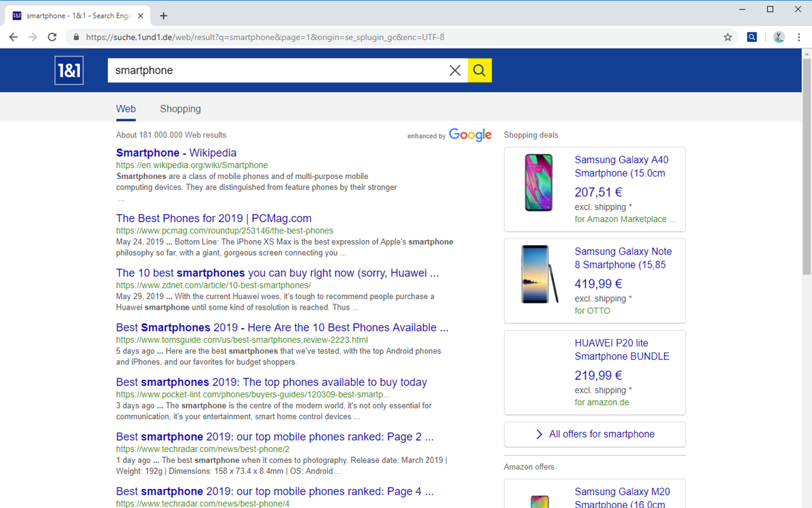Open the search extension icon in toolbar
Viewport: 812px width, 508px height.
[x=752, y=37]
